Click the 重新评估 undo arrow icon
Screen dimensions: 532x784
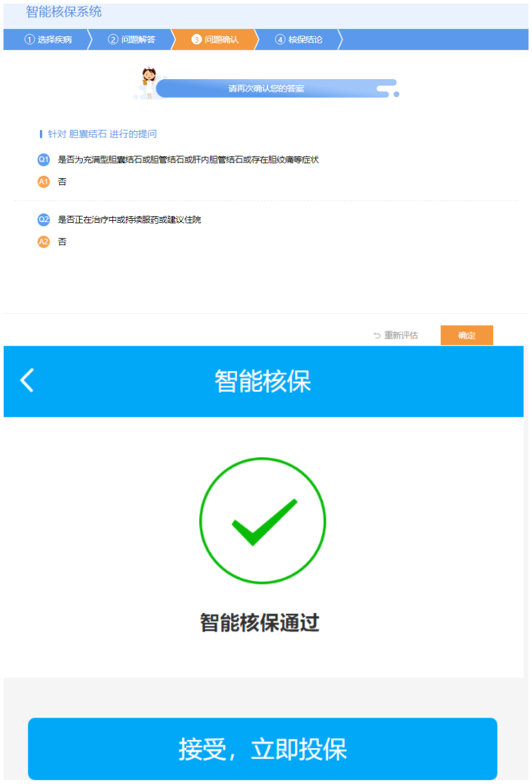click(377, 336)
